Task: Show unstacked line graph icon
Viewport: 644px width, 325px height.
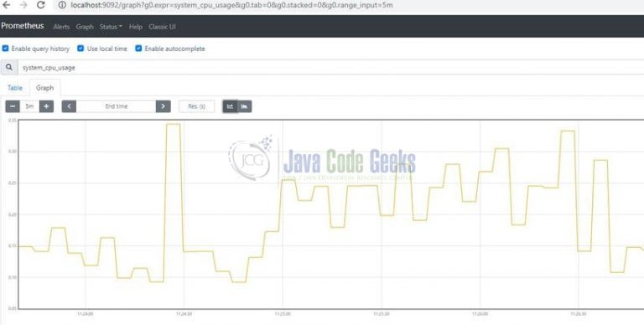Action: pos(230,106)
